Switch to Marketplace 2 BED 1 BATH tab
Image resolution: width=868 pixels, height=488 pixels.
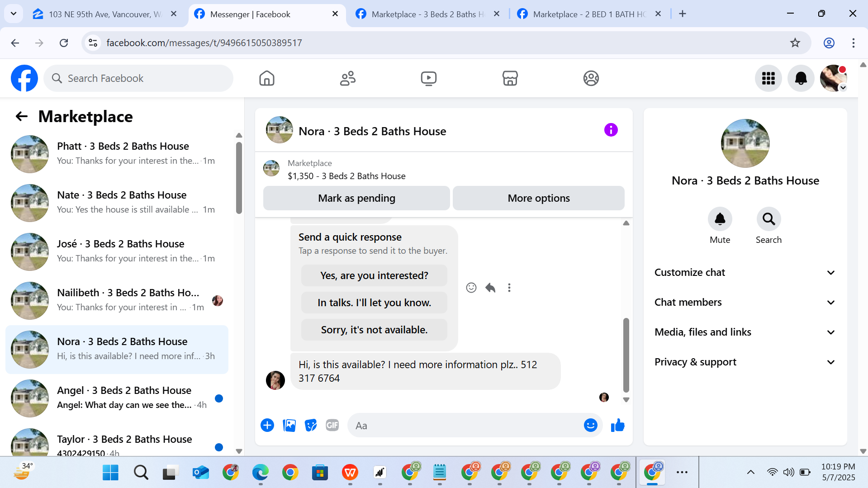[x=589, y=14]
